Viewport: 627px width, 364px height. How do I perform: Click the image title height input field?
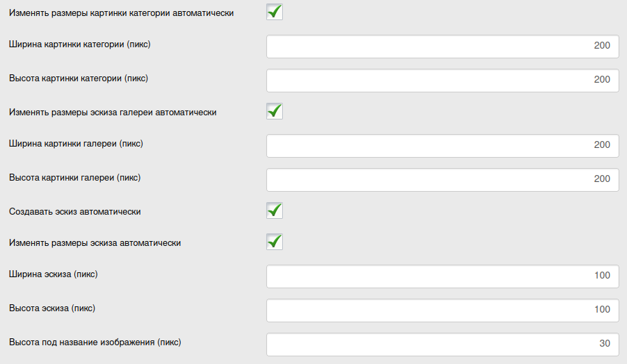442,344
